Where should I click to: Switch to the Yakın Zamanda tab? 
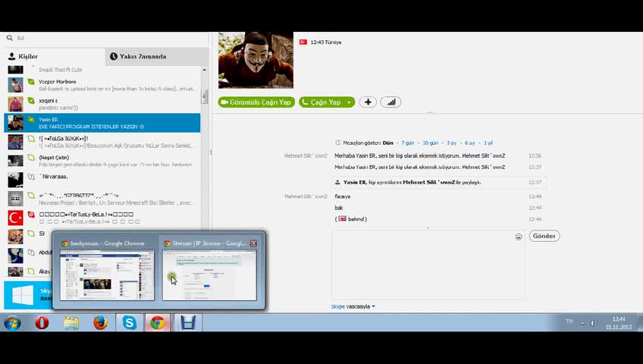(x=157, y=57)
